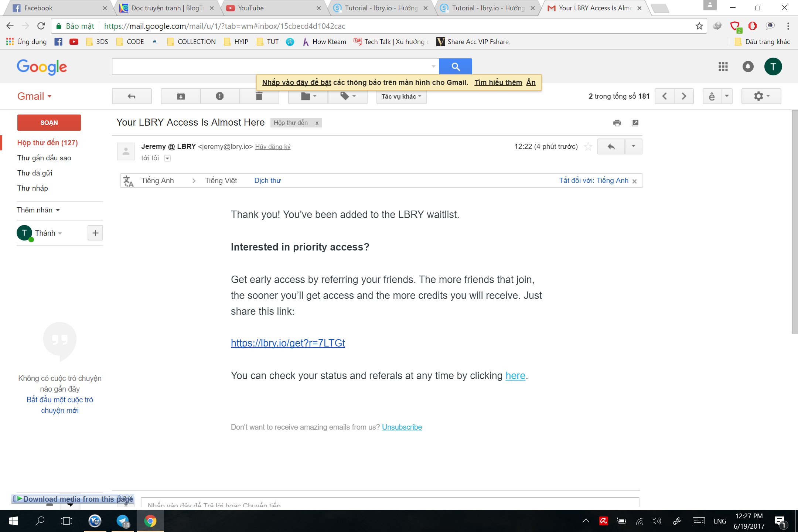Open the lbry.io referral link
The width and height of the screenshot is (798, 532).
[288, 343]
